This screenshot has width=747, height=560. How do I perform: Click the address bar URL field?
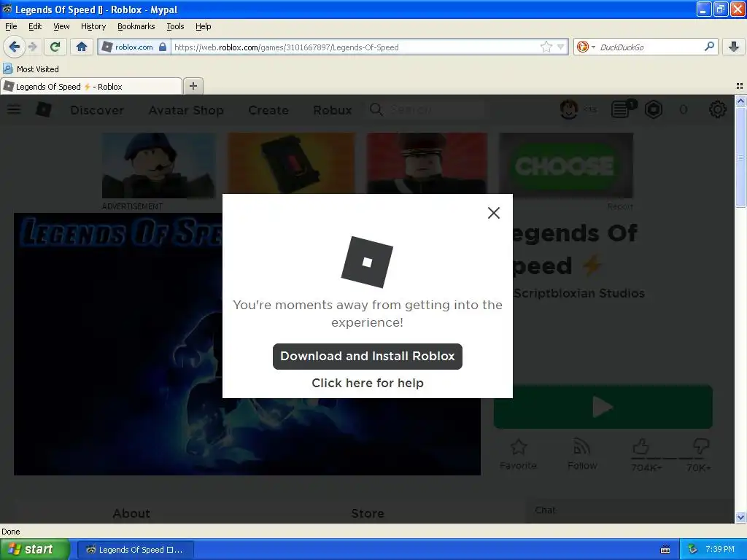[355, 47]
